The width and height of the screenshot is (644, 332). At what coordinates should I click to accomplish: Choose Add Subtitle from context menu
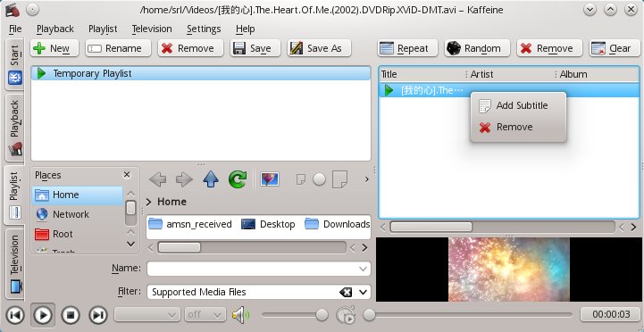[x=518, y=105]
